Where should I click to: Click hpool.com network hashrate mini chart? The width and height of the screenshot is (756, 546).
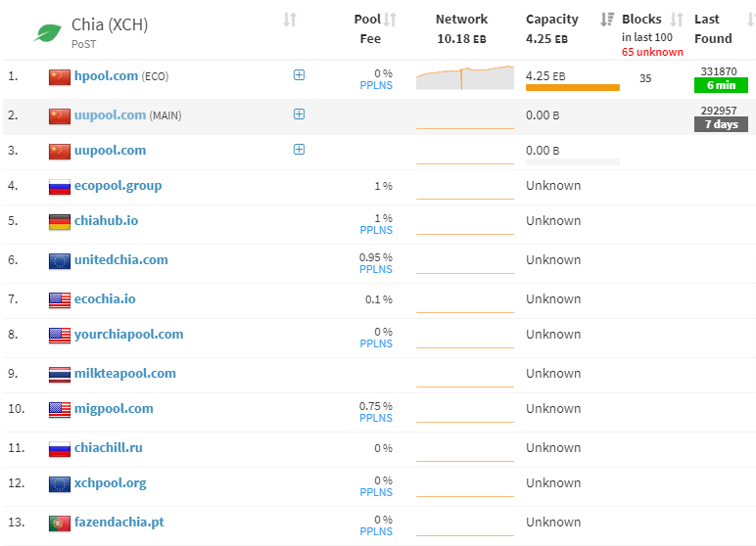click(464, 78)
